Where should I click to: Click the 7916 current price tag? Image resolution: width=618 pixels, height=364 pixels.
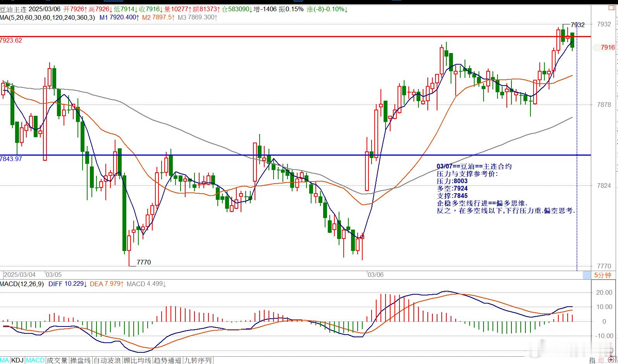(x=608, y=47)
